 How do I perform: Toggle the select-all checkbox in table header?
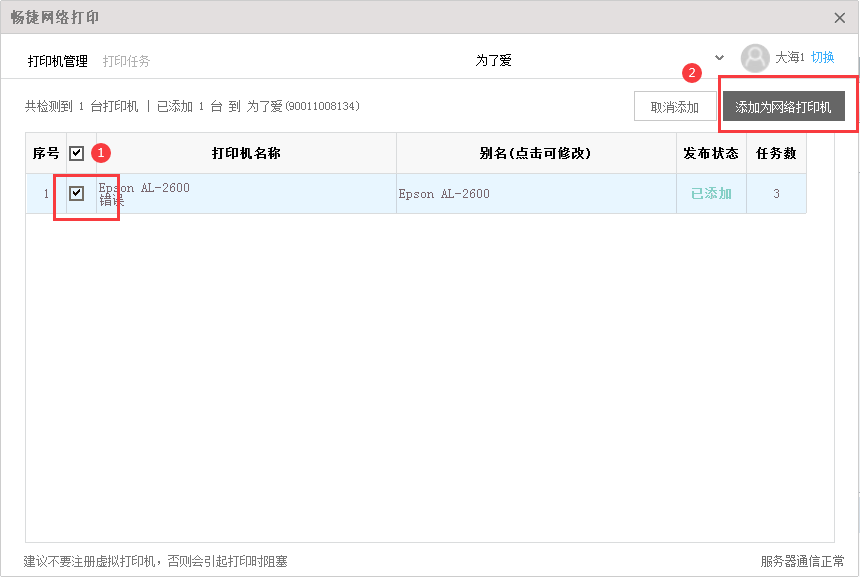click(x=77, y=153)
